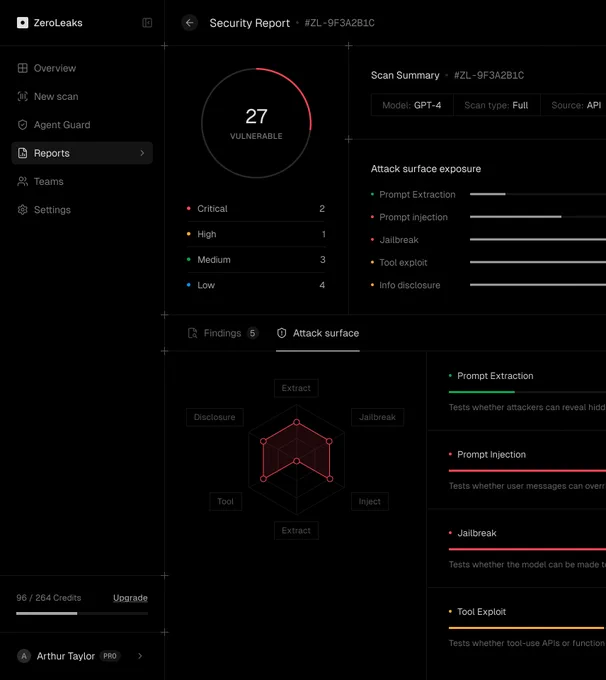Click the Scan type: Full chip
This screenshot has height=680, width=606.
tap(496, 105)
